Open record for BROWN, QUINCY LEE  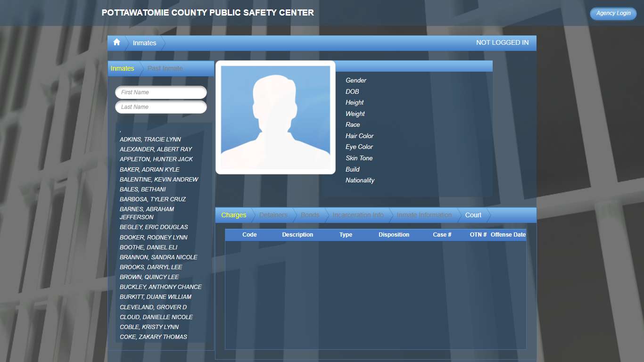tap(149, 277)
